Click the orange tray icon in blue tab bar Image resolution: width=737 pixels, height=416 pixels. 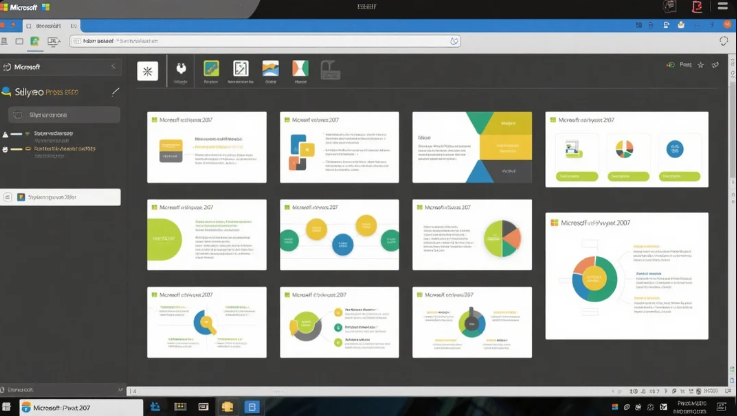[x=681, y=25]
